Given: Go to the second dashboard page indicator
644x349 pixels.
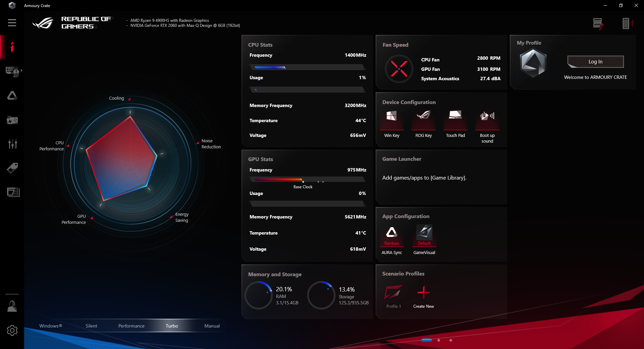Looking at the screenshot, I should pos(439,340).
